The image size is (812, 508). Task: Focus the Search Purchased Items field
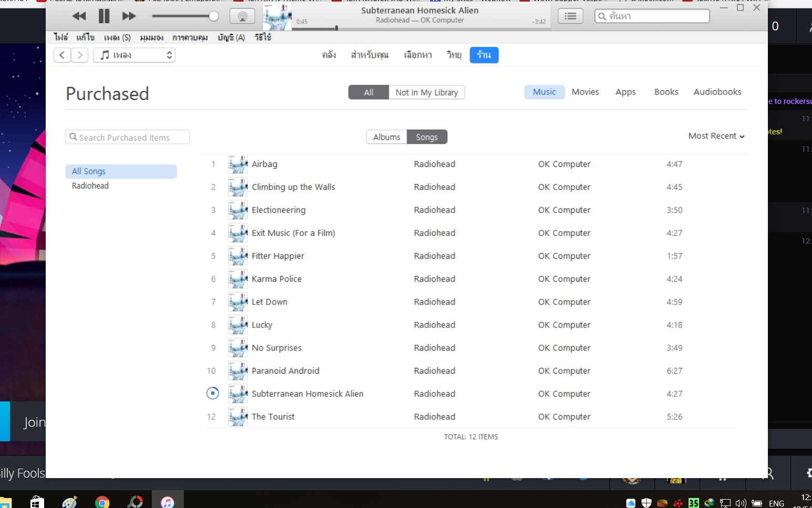(x=128, y=137)
